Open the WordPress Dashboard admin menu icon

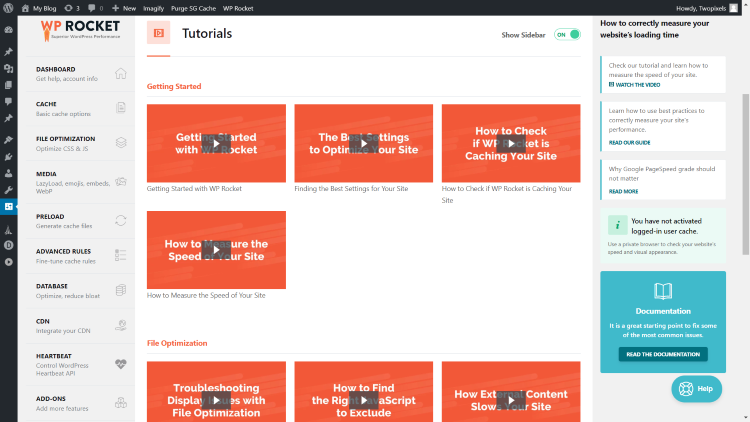(9, 30)
